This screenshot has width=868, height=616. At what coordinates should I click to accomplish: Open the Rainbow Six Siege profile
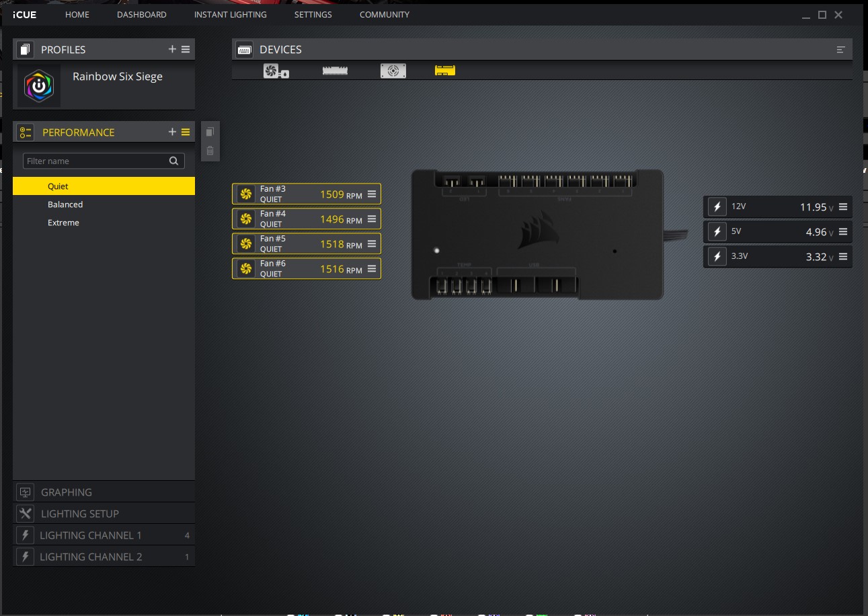(104, 85)
